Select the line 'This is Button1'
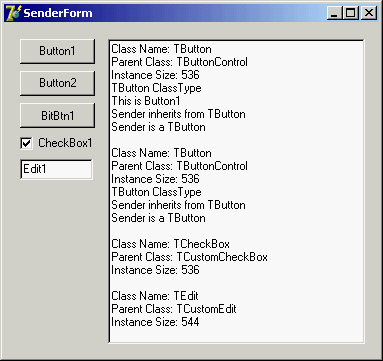The image size is (383, 361). pos(146,101)
